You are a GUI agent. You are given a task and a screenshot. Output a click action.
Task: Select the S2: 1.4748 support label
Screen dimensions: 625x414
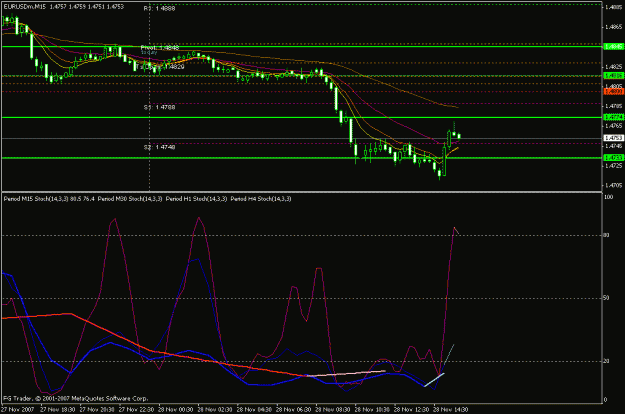coord(159,147)
